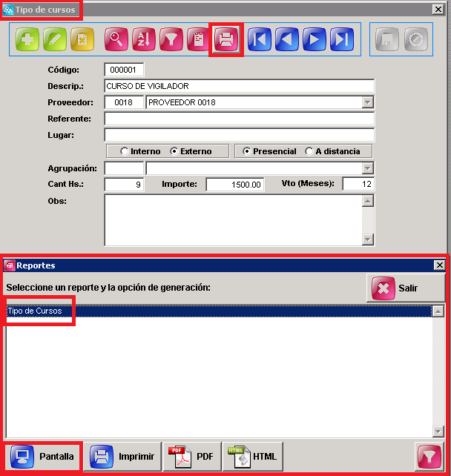The height and width of the screenshot is (476, 451).
Task: Click the red funnel filter toolbar icon
Action: point(171,39)
